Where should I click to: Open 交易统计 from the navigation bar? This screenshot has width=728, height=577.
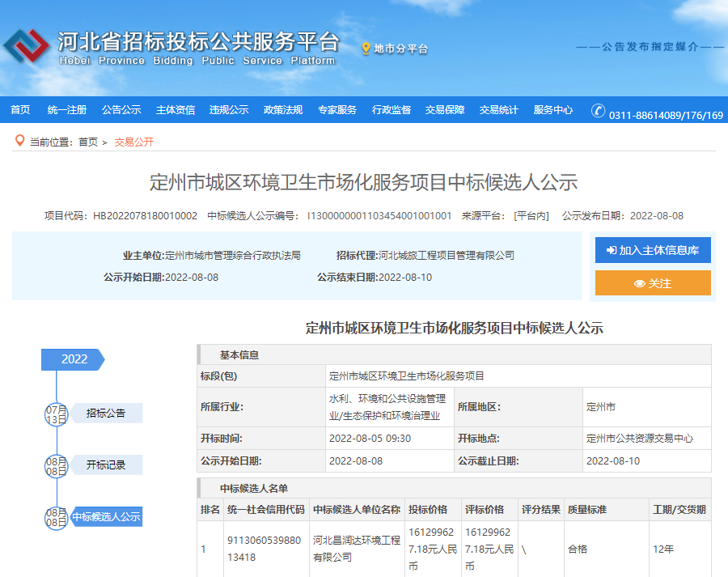click(x=499, y=110)
